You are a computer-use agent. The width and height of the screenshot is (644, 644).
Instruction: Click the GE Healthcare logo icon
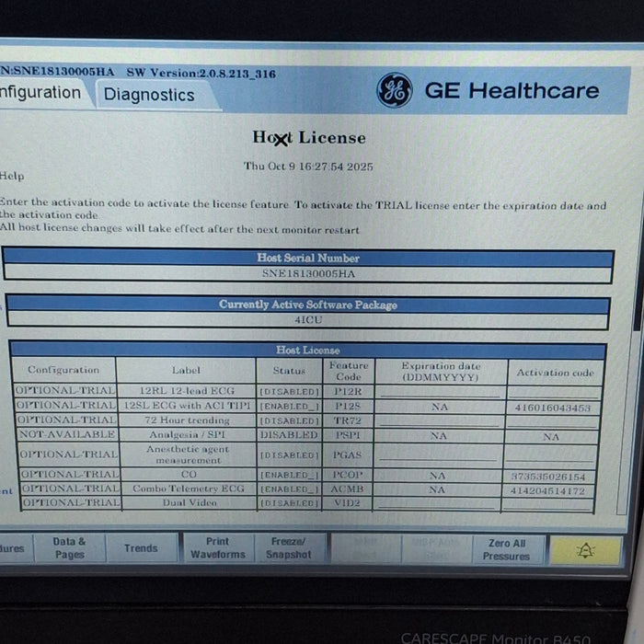tap(395, 90)
